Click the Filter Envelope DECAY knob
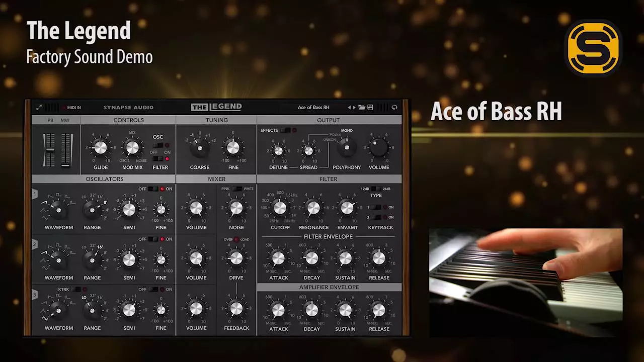Image resolution: width=644 pixels, height=362 pixels. point(312,258)
